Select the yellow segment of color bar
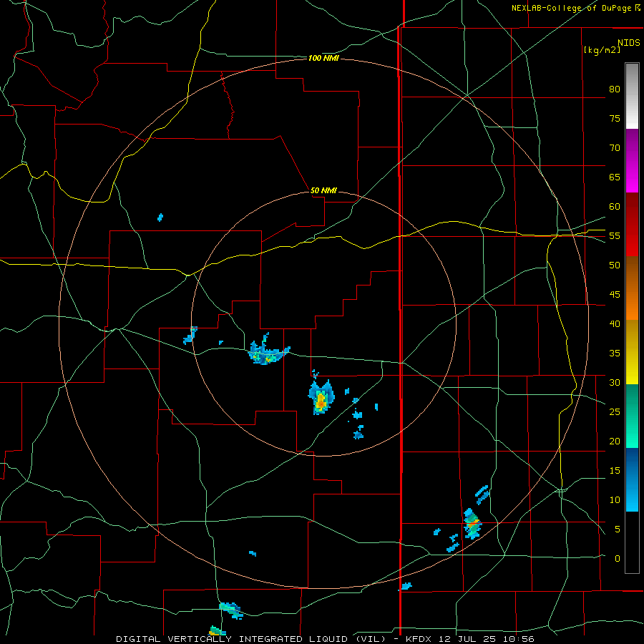The image size is (644, 644). click(632, 352)
